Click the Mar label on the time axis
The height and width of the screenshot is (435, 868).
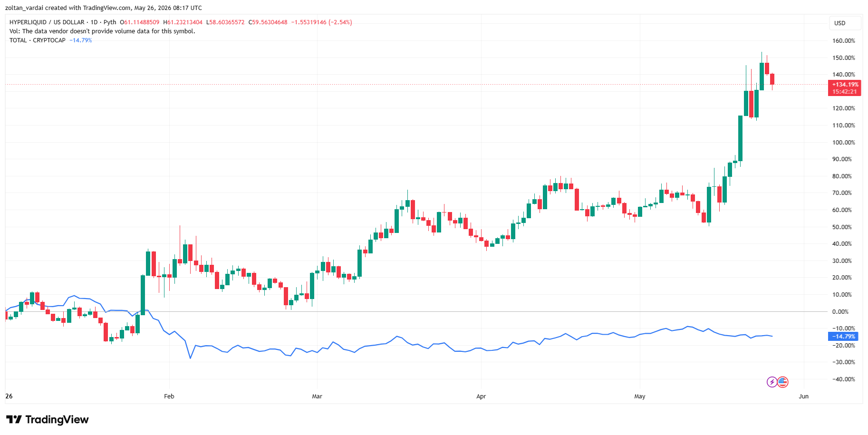click(x=317, y=396)
